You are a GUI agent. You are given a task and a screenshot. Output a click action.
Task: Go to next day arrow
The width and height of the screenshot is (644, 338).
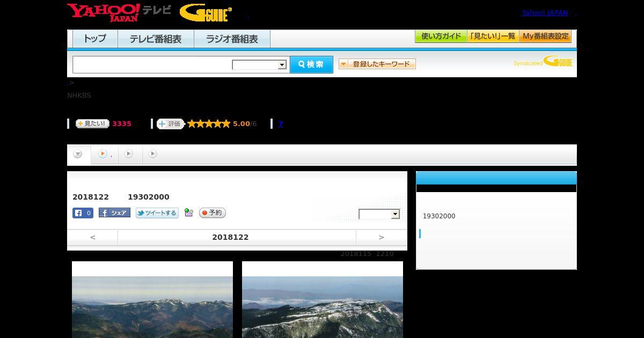pos(382,237)
